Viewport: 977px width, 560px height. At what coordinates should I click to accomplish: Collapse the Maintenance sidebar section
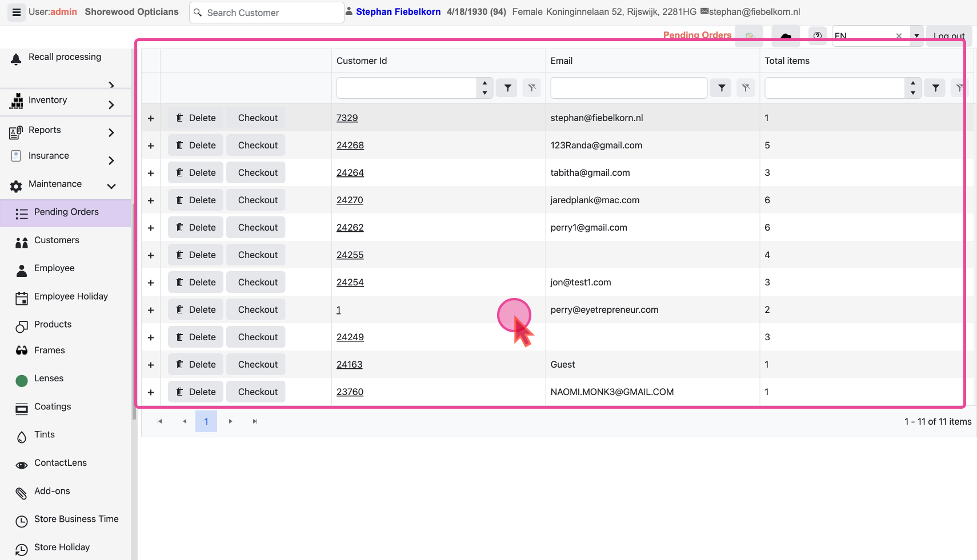click(111, 186)
